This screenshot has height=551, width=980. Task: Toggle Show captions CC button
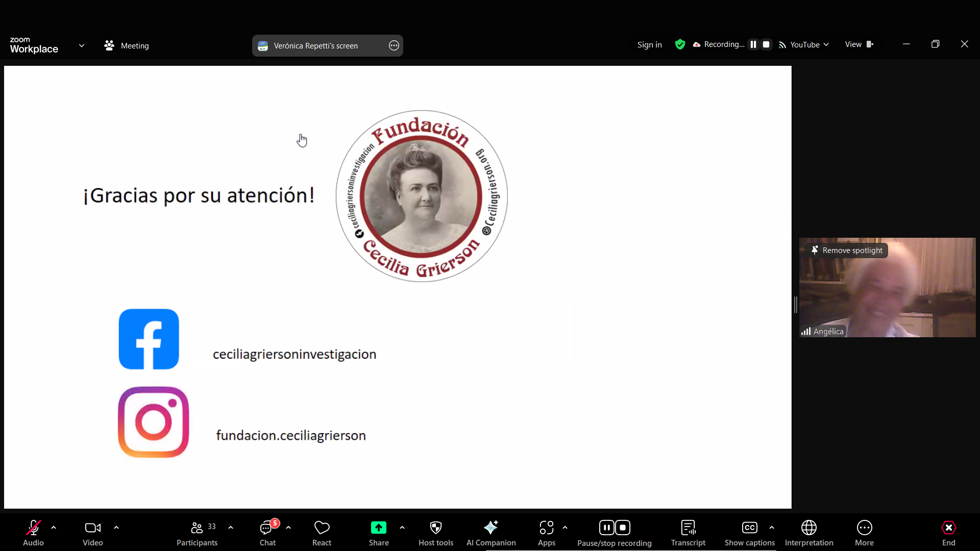[x=749, y=532]
